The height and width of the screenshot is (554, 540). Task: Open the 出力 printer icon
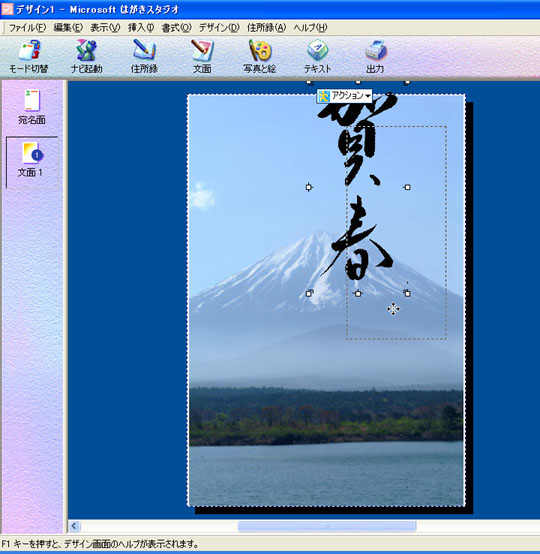375,57
